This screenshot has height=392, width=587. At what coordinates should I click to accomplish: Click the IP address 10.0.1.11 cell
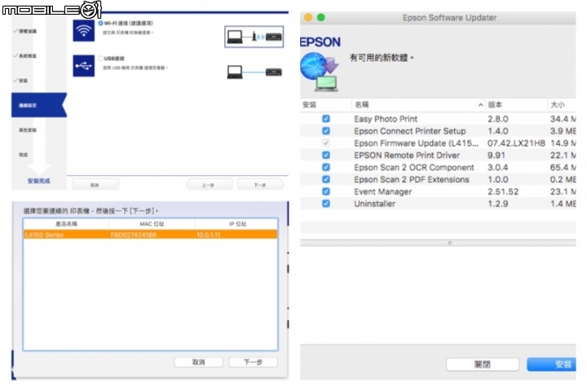209,235
